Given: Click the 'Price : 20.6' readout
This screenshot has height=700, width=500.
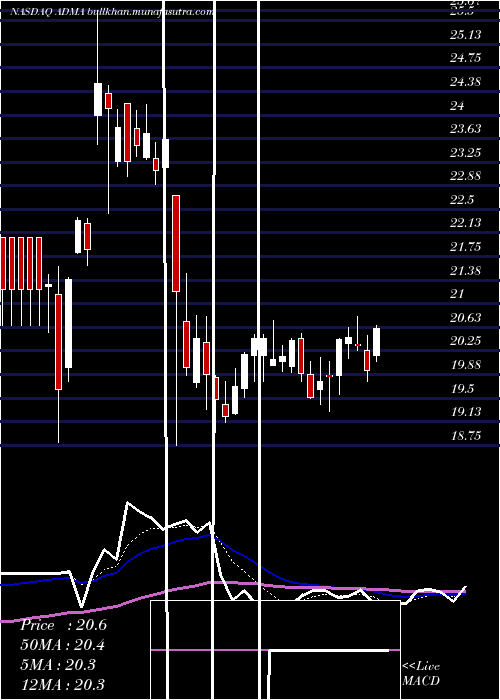Looking at the screenshot, I should point(63,625).
